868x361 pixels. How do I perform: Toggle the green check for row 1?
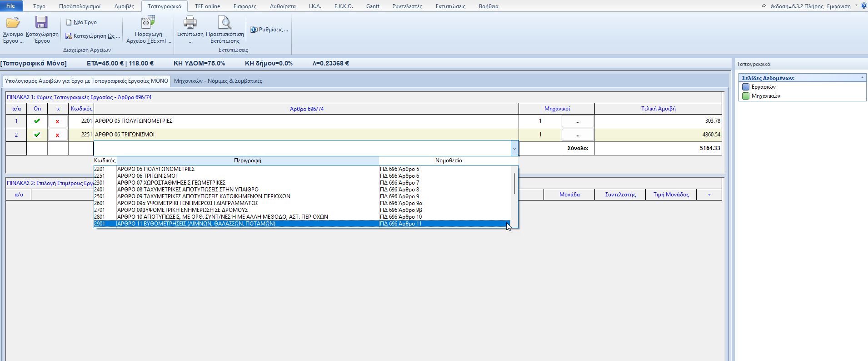click(x=37, y=121)
